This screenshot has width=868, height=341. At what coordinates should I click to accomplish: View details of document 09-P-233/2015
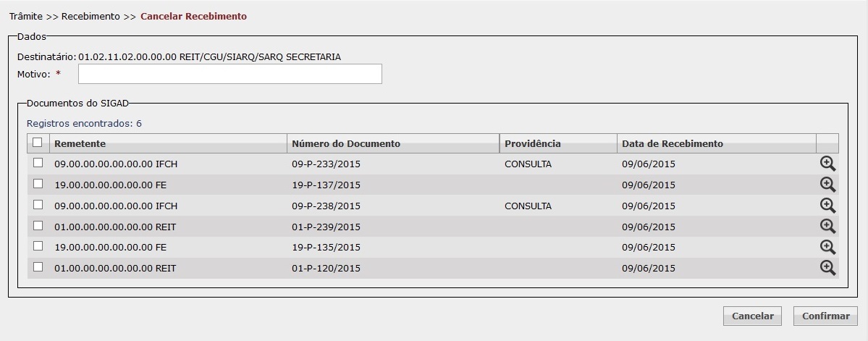(827, 164)
